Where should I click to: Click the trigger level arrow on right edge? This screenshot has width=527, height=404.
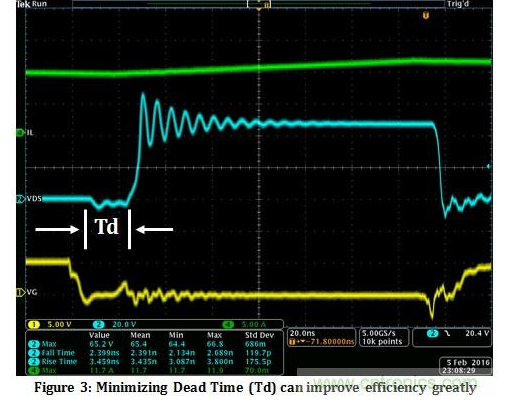click(489, 166)
